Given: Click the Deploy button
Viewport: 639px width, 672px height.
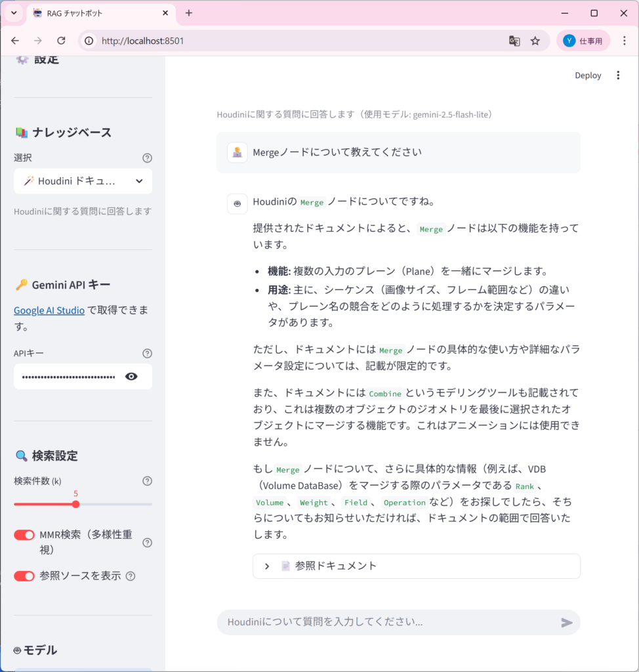Looking at the screenshot, I should click(588, 75).
